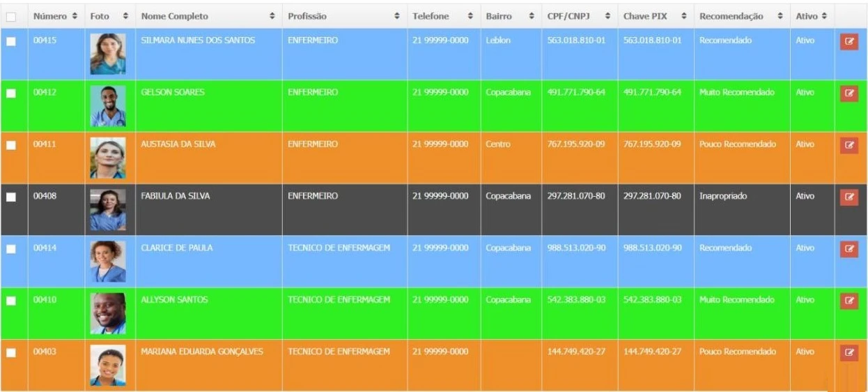Image resolution: width=868 pixels, height=392 pixels.
Task: Edit MARIANA EDUARDA GONÇALVES row
Action: pos(848,352)
